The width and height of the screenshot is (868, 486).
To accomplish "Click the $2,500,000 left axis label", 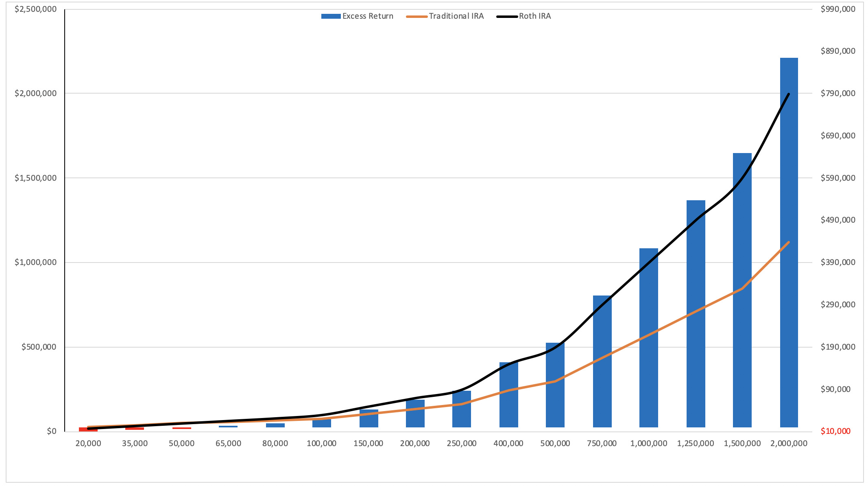I will click(x=35, y=9).
